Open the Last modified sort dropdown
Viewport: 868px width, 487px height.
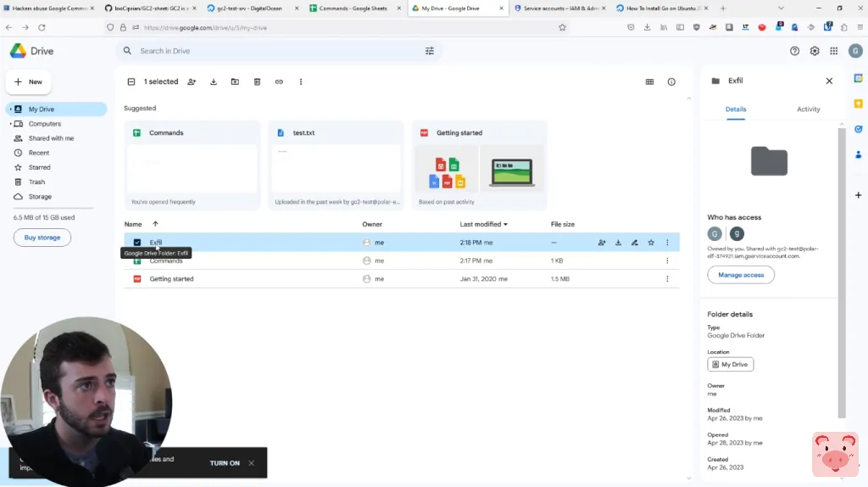pyautogui.click(x=484, y=224)
